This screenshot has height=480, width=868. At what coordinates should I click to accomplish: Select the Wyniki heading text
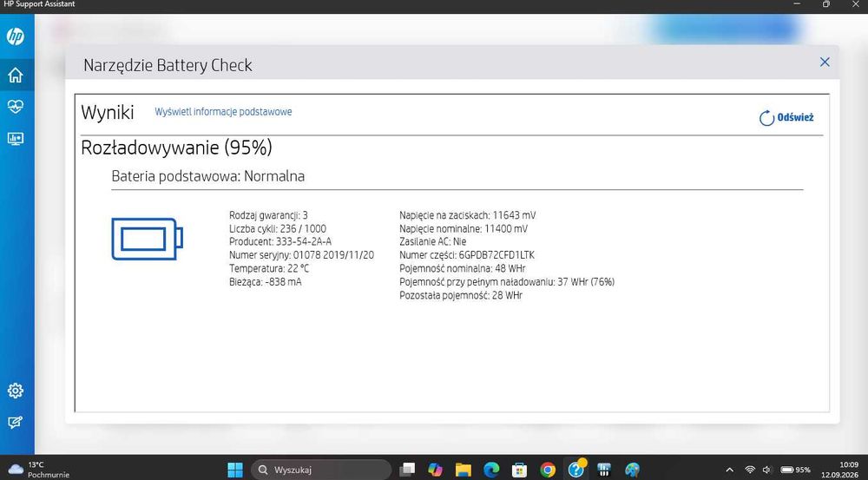[108, 112]
